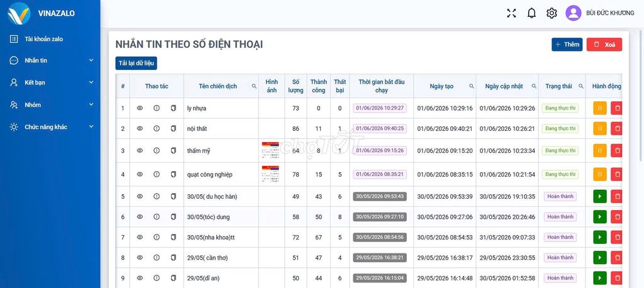Click the 'Thời gian bắt đầu chạy' header
The image size is (644, 288).
pyautogui.click(x=382, y=86)
